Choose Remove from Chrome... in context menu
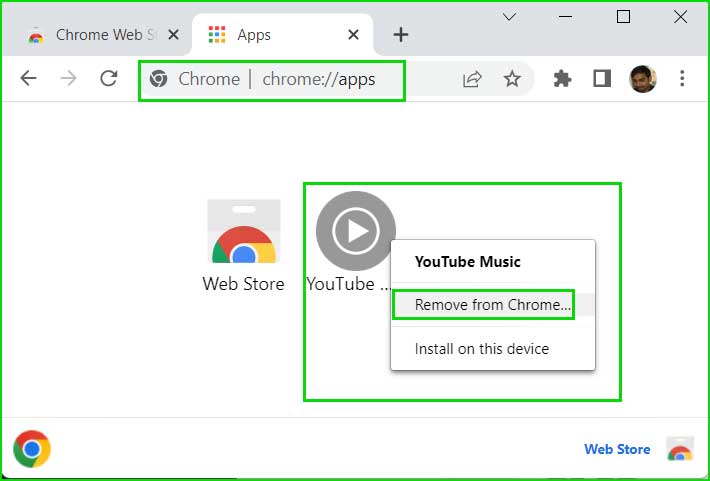Image resolution: width=710 pixels, height=481 pixels. 493,305
